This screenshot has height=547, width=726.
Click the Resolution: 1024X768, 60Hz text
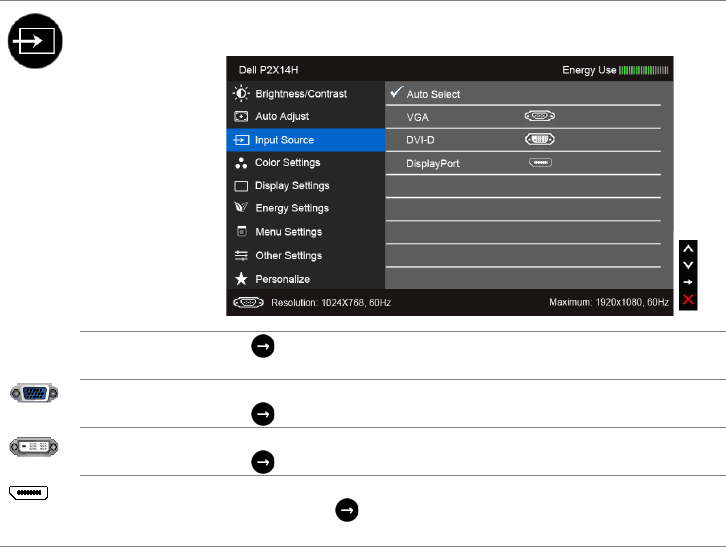pos(331,303)
